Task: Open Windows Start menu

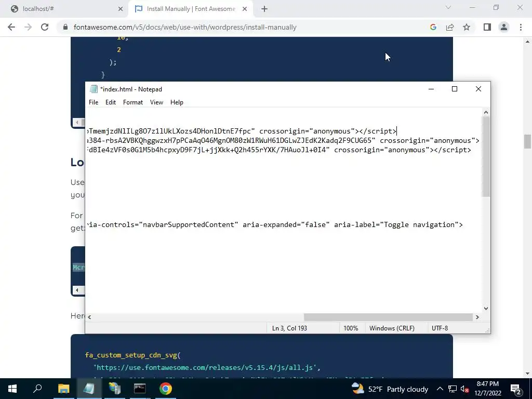Action: point(12,389)
